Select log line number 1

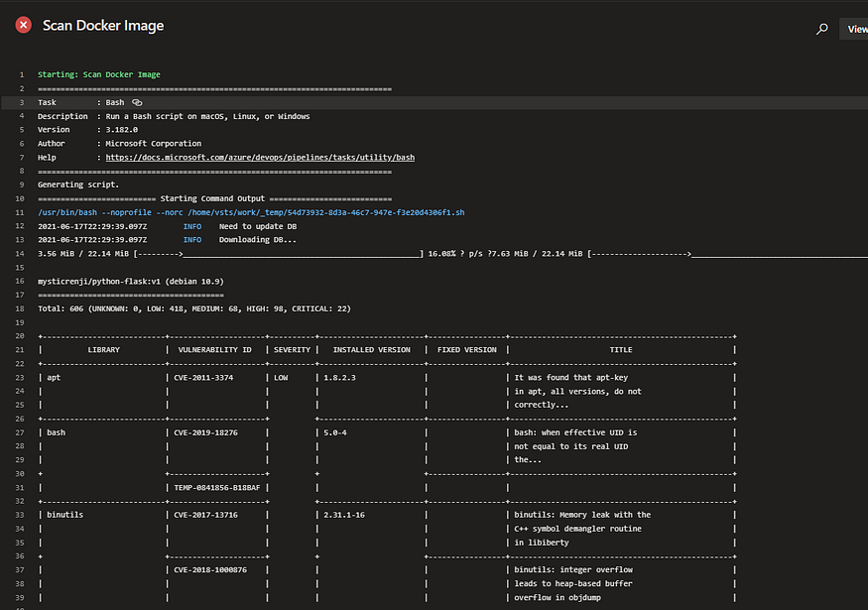coord(21,74)
